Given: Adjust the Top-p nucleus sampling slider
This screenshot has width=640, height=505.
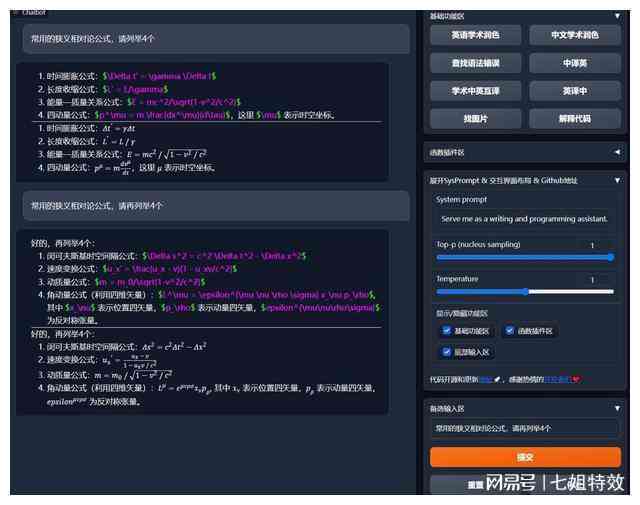Looking at the screenshot, I should [525, 257].
